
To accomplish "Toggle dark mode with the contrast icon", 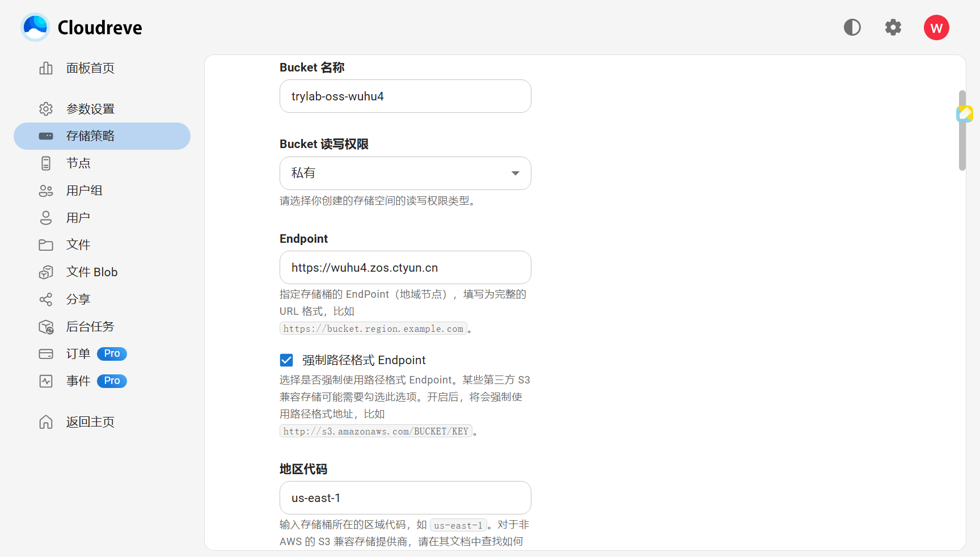I will pos(852,27).
